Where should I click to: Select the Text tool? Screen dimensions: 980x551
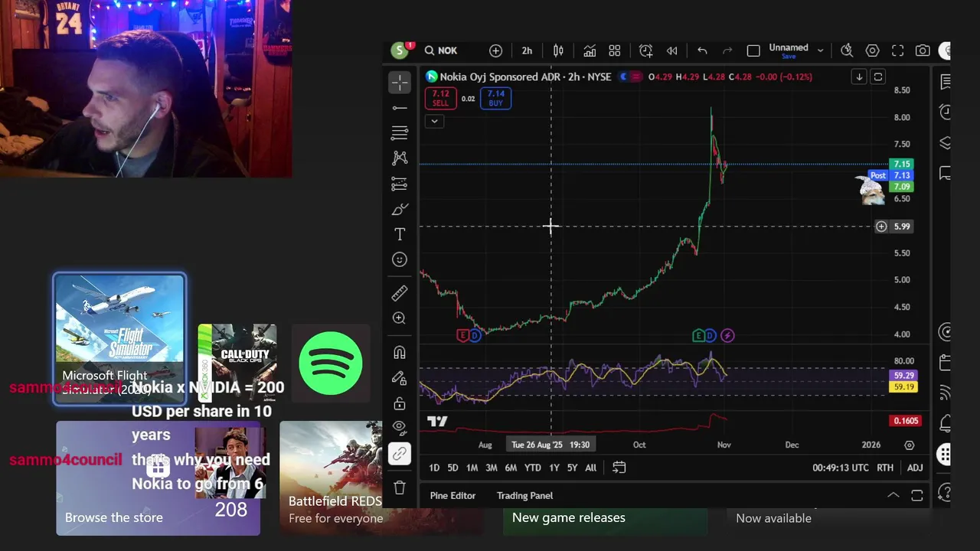(400, 234)
